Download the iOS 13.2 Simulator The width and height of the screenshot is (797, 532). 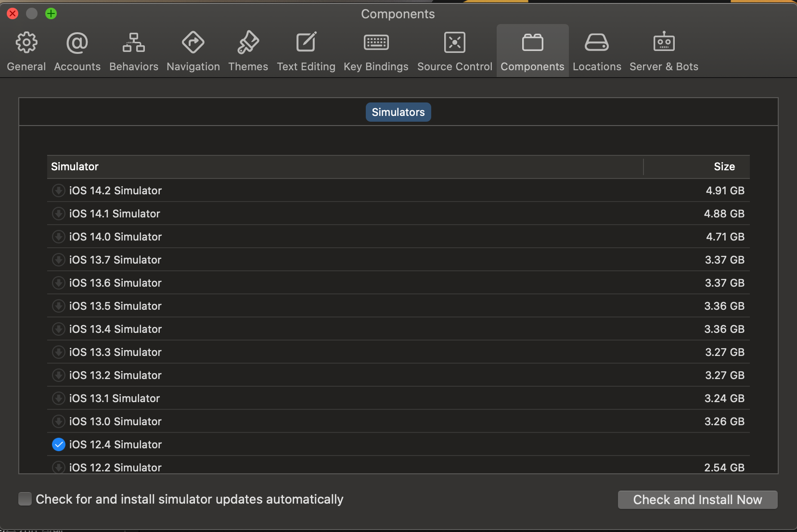pos(59,375)
